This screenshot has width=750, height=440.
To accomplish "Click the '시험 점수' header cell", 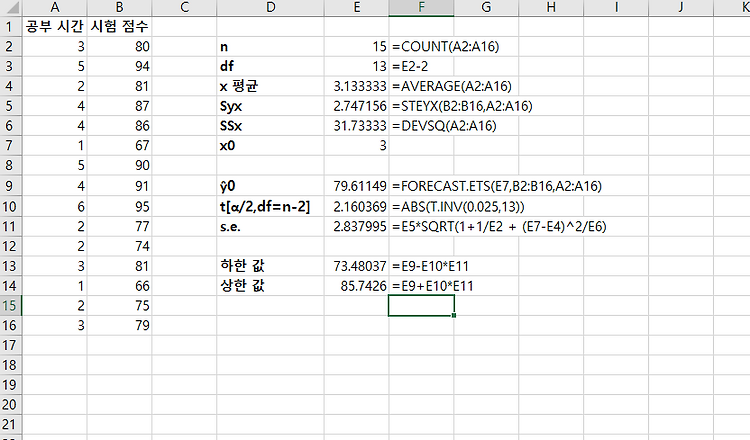I will tap(120, 26).
